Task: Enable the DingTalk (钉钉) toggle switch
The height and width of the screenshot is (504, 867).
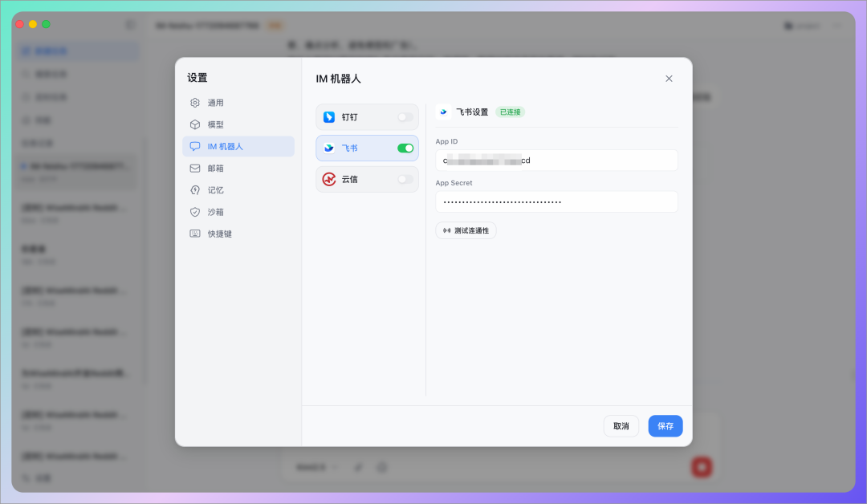Action: point(405,117)
